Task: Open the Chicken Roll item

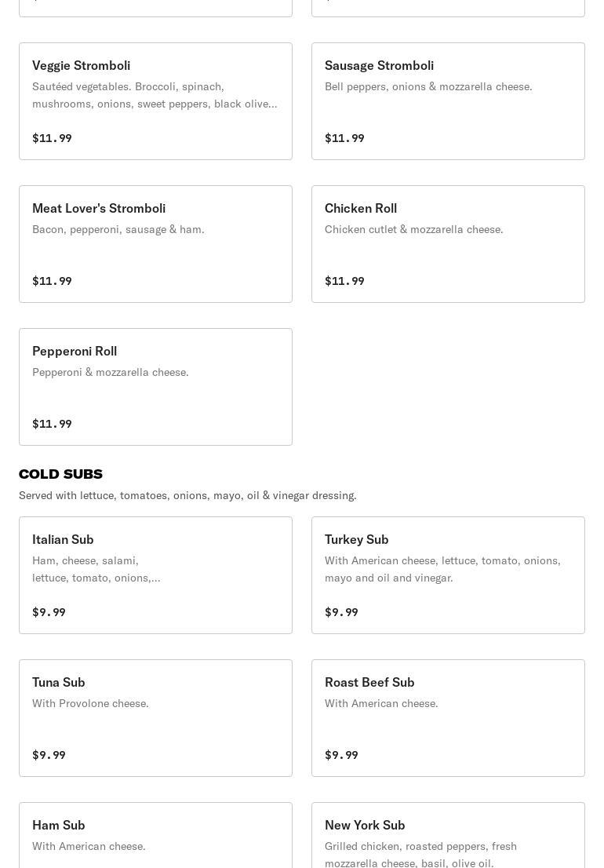Action: point(448,244)
